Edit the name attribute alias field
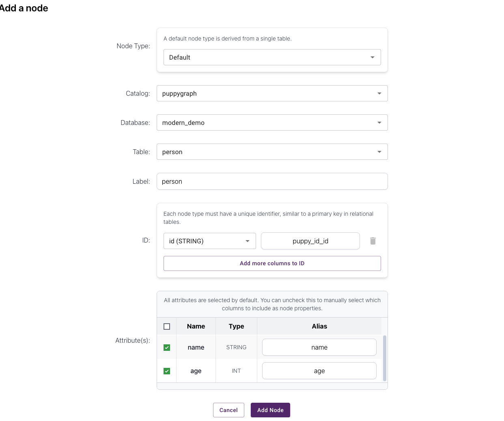 pyautogui.click(x=319, y=347)
